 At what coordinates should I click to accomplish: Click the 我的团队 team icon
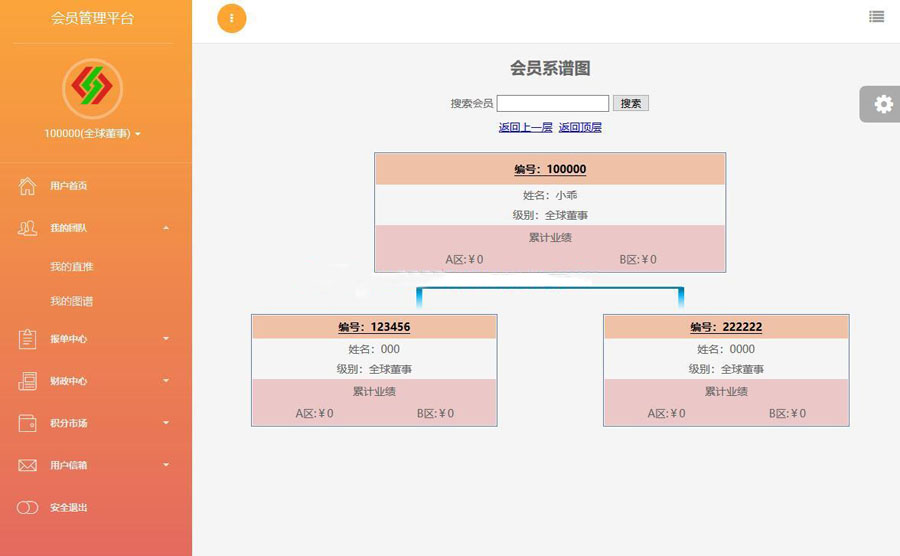(27, 228)
